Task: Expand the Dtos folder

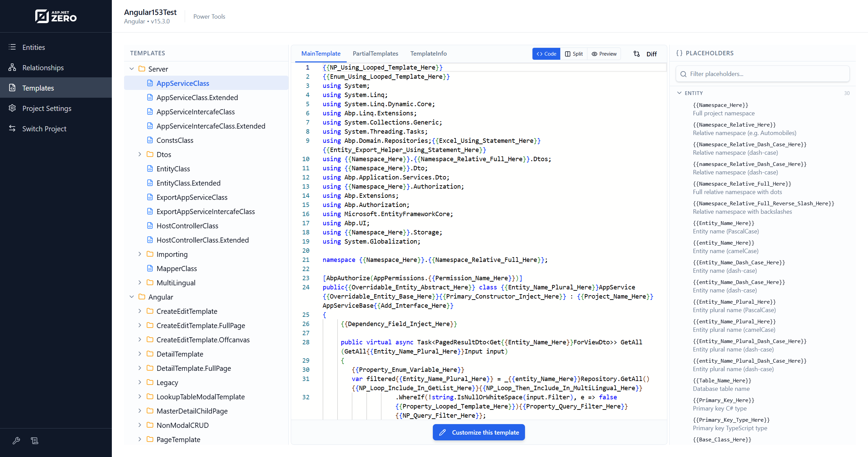Action: click(140, 154)
